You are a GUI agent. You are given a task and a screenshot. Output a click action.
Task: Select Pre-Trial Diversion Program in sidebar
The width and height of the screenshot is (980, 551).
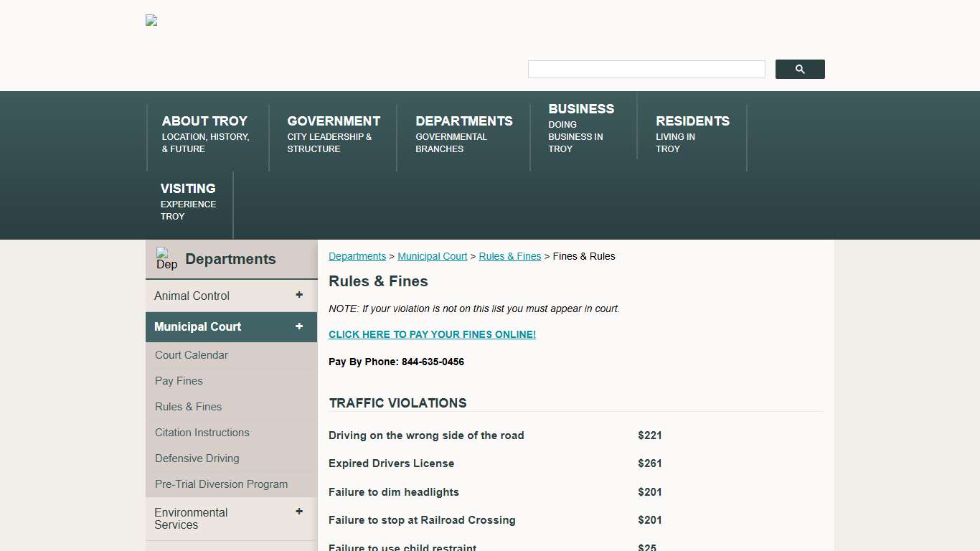point(221,484)
